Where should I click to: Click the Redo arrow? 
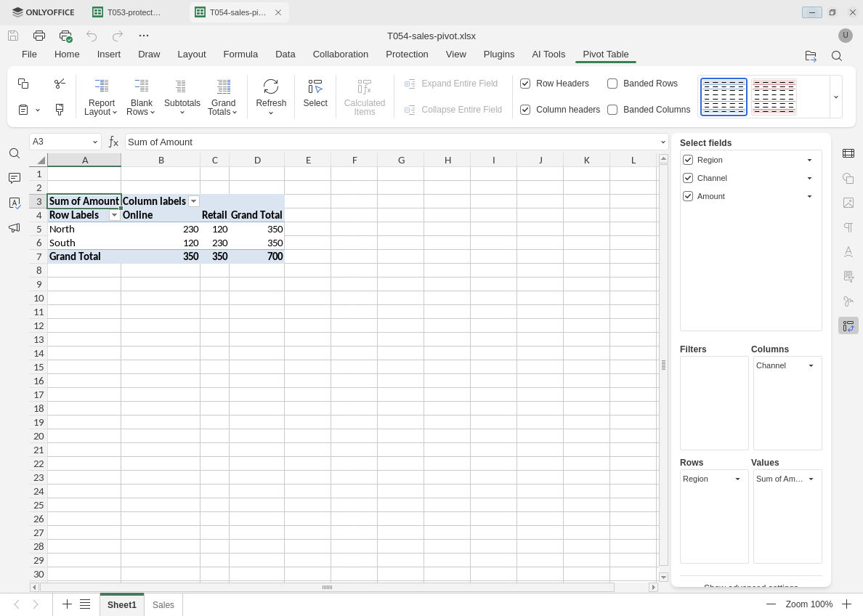[x=117, y=36]
